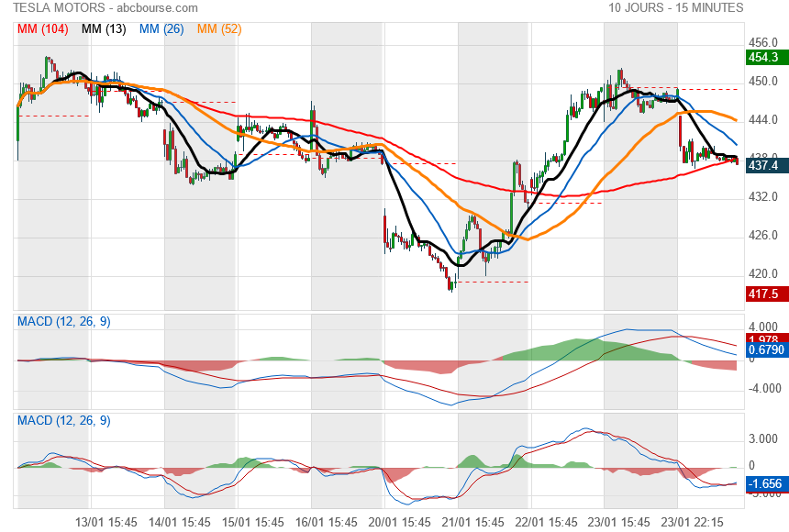Click the 426.0 price axis label

763,235
